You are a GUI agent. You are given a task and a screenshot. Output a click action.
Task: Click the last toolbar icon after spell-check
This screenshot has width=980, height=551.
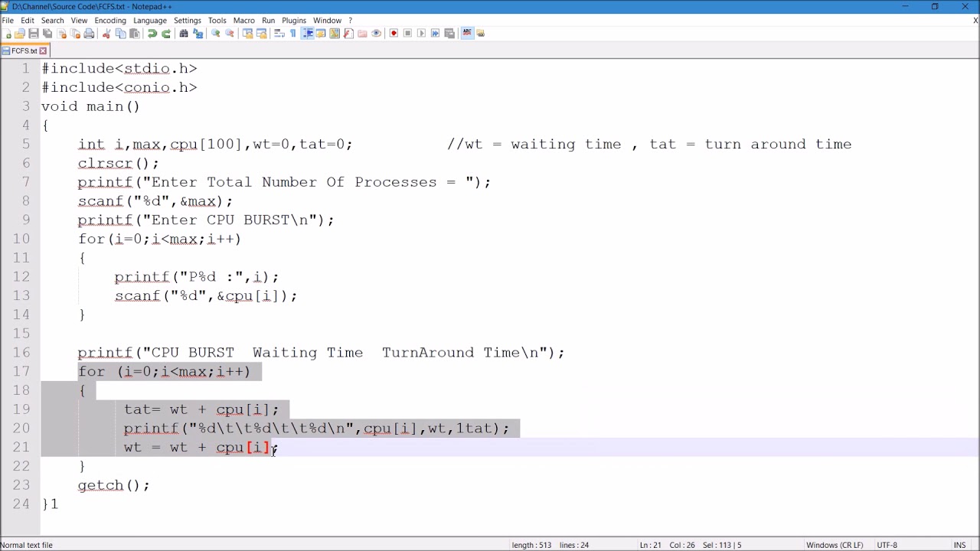click(x=480, y=33)
